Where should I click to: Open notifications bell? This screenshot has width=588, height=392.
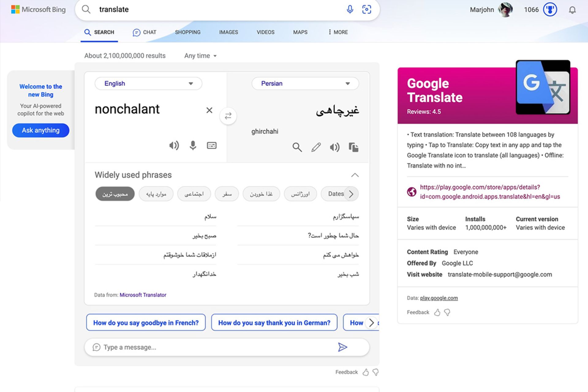[572, 10]
